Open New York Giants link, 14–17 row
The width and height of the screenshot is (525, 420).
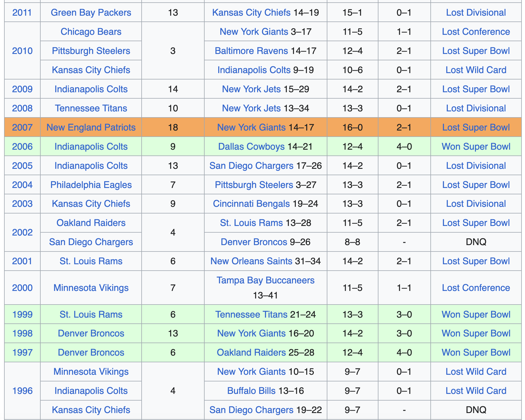click(251, 127)
